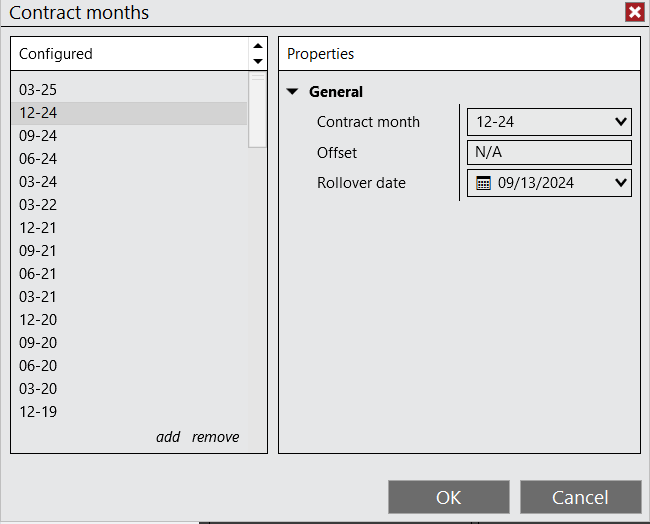Click the add link below the list
The width and height of the screenshot is (650, 524).
click(x=168, y=437)
